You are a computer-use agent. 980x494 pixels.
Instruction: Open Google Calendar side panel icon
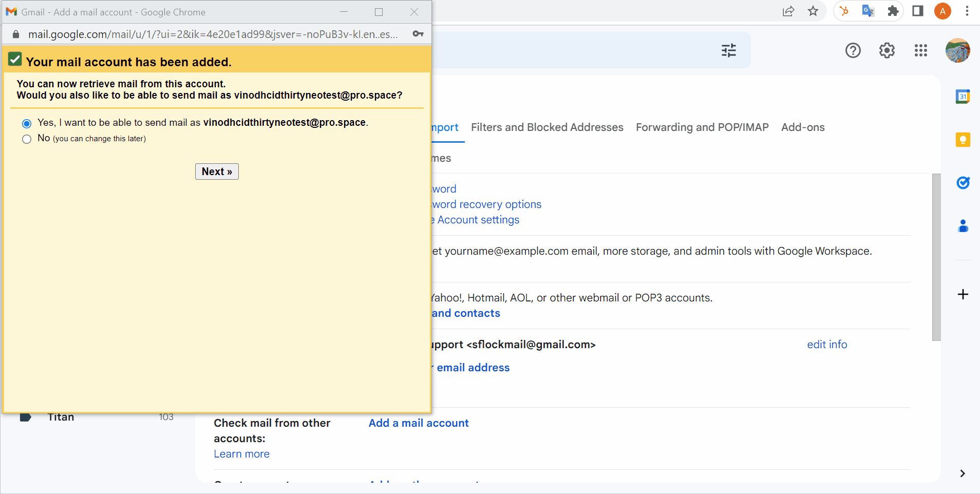[963, 96]
